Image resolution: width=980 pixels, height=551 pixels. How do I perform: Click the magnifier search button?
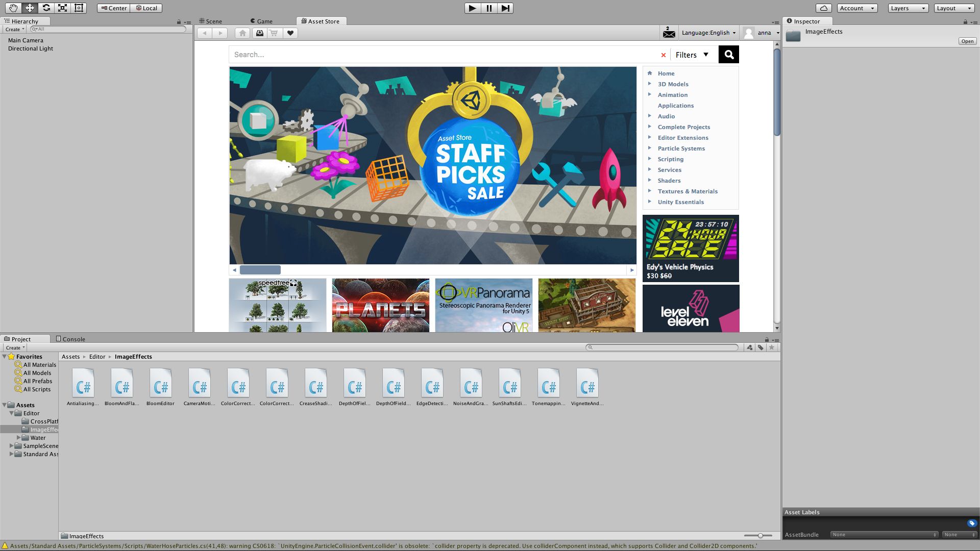coord(728,55)
